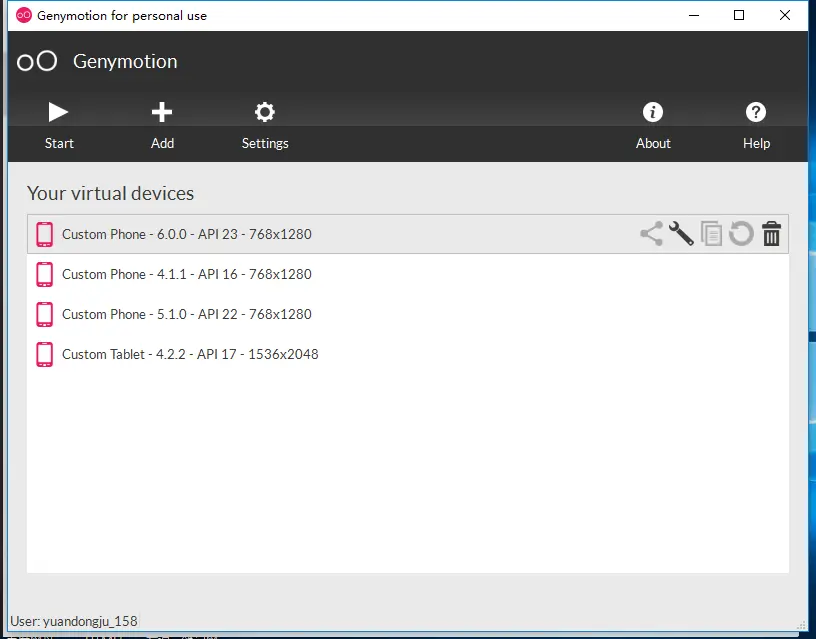Maximize the Genymotion window
816x639 pixels.
[x=738, y=15]
